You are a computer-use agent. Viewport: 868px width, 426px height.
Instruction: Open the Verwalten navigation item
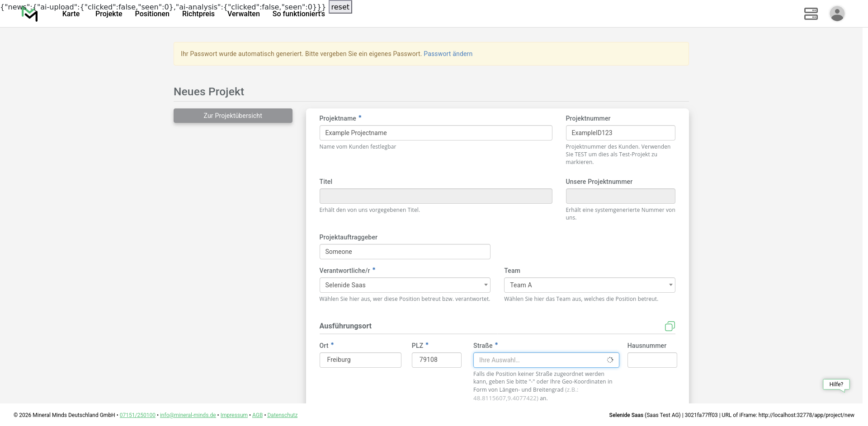click(243, 14)
